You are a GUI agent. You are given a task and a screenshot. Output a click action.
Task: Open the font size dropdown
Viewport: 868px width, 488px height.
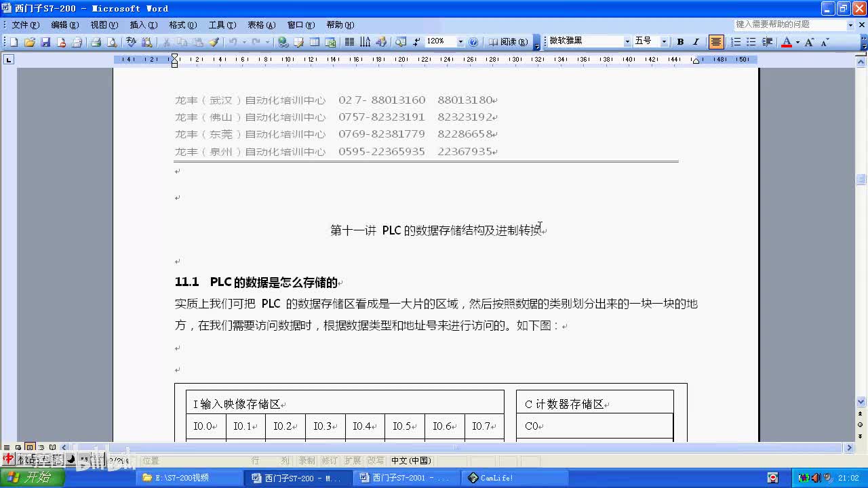[x=664, y=42]
